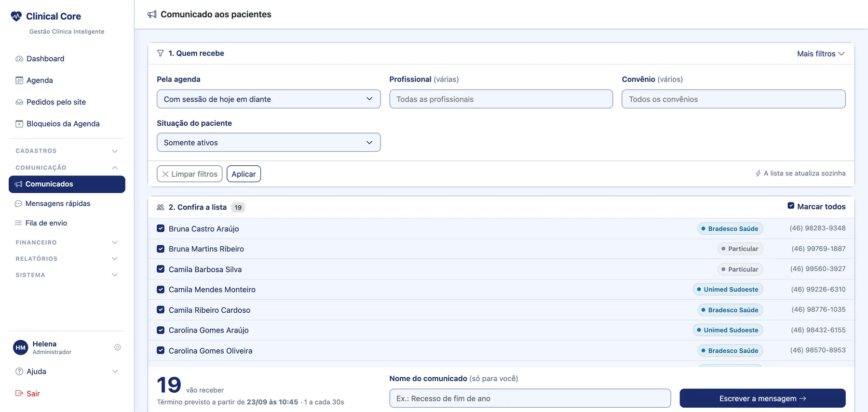
Task: Expand the Cadastros sidebar section
Action: (67, 151)
